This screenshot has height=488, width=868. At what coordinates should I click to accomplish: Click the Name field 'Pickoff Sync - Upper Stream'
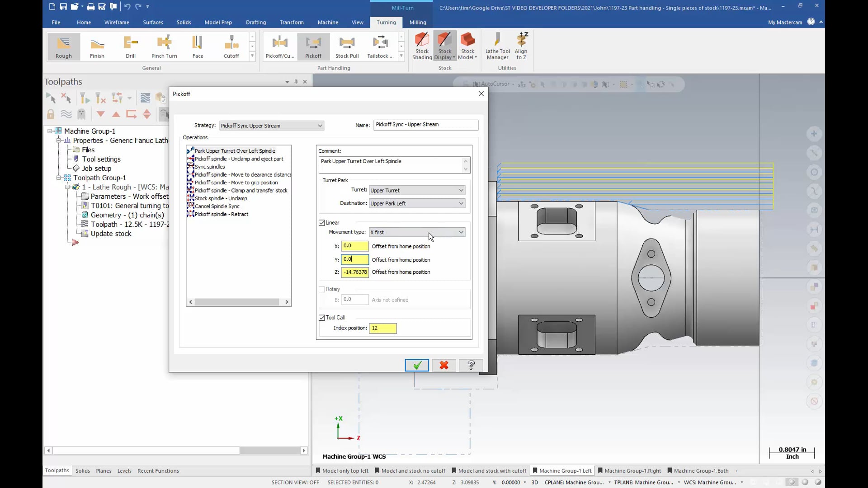coord(426,125)
